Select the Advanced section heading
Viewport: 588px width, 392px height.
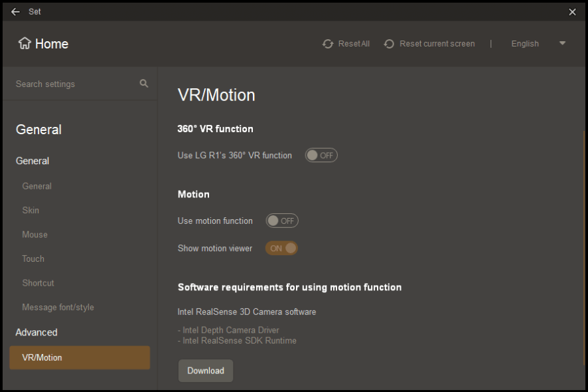37,332
